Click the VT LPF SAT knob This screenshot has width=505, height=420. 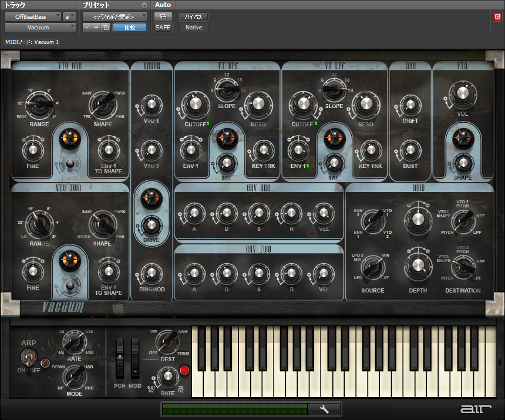[334, 163]
